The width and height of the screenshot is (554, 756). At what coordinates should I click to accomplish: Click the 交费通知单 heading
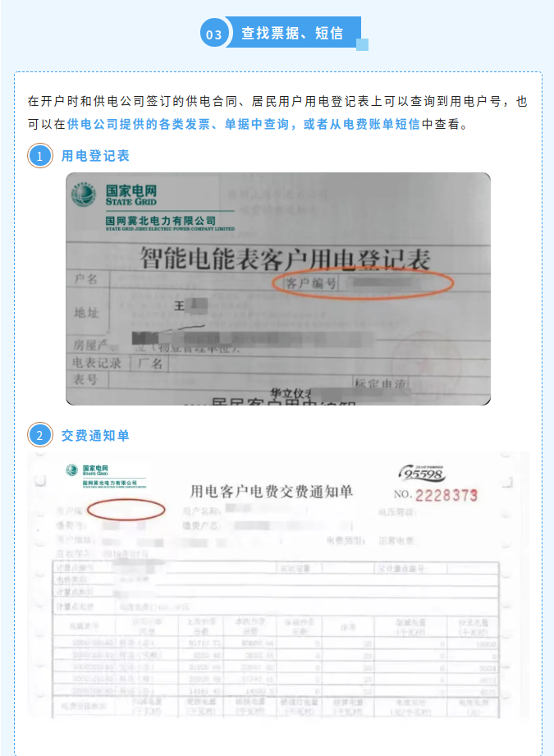coord(95,435)
